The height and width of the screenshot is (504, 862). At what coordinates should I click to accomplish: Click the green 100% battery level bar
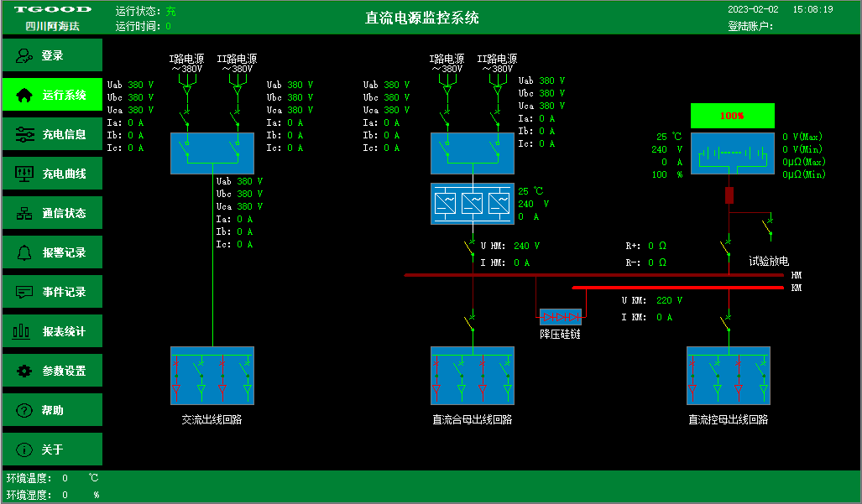pos(732,116)
